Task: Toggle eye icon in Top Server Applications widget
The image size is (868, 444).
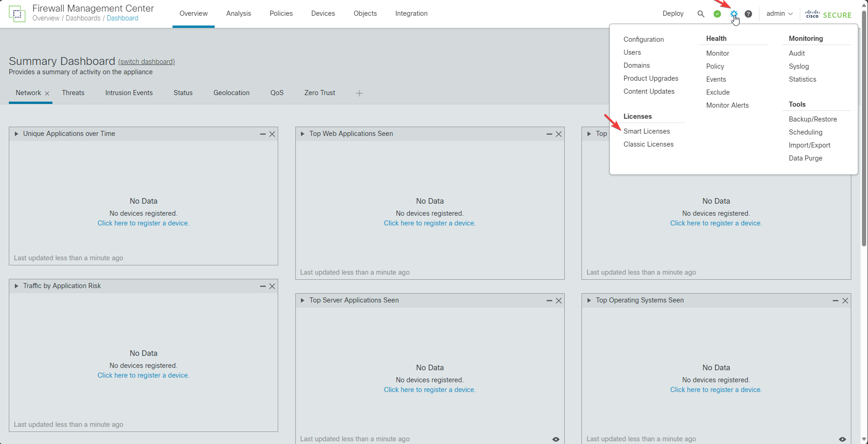Action: point(556,439)
